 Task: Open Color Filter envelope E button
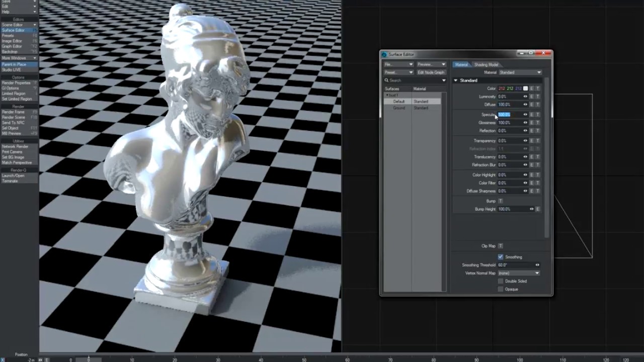532,183
